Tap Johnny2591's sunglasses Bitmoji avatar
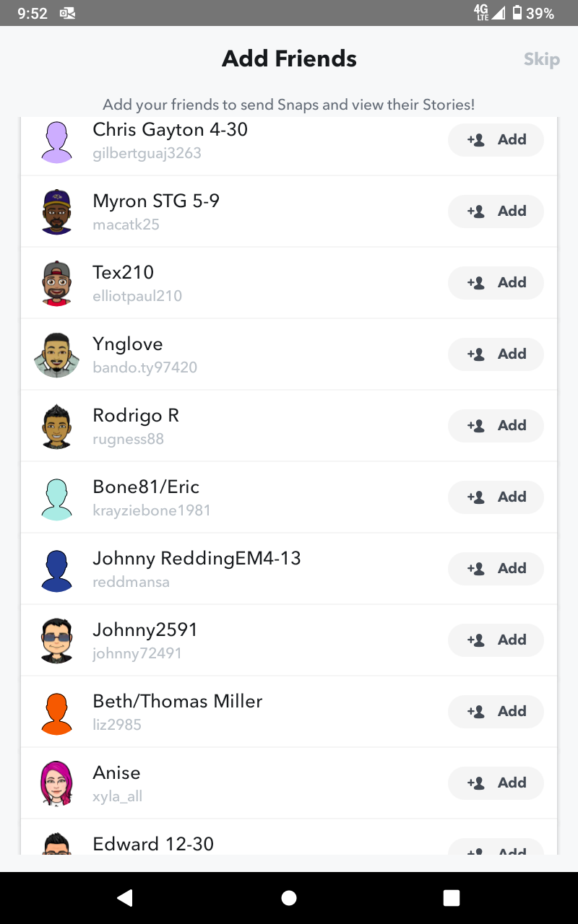The width and height of the screenshot is (578, 924). click(x=56, y=640)
